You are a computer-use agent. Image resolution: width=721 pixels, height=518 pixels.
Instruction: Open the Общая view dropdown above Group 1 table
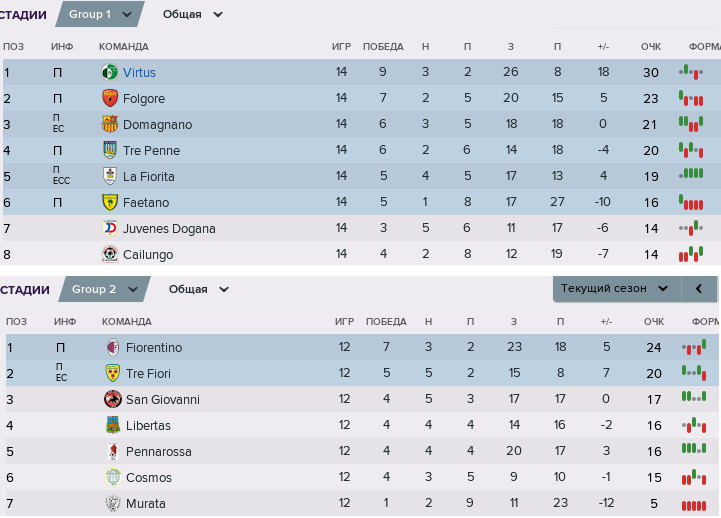[x=193, y=14]
